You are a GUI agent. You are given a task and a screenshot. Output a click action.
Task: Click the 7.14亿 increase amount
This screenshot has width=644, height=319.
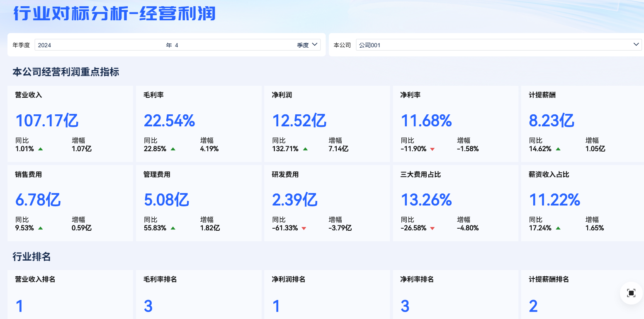[339, 149]
